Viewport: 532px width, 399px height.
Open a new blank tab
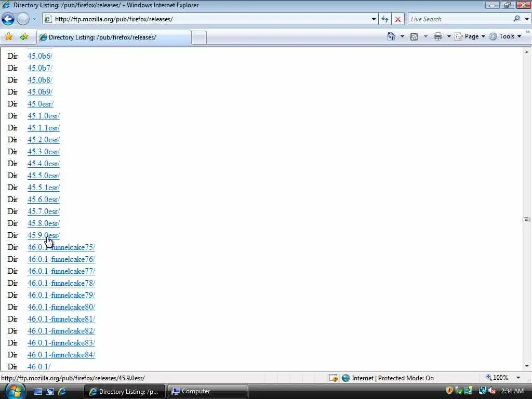pyautogui.click(x=199, y=37)
